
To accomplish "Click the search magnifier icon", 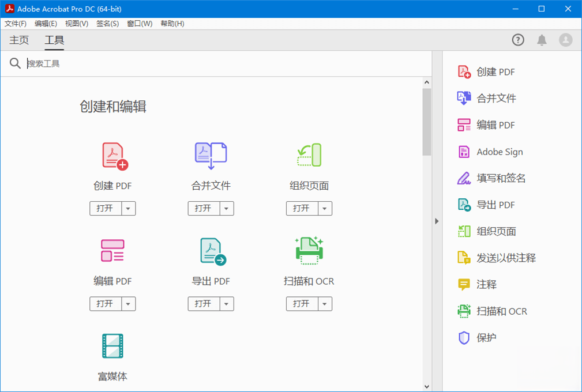I will [15, 63].
